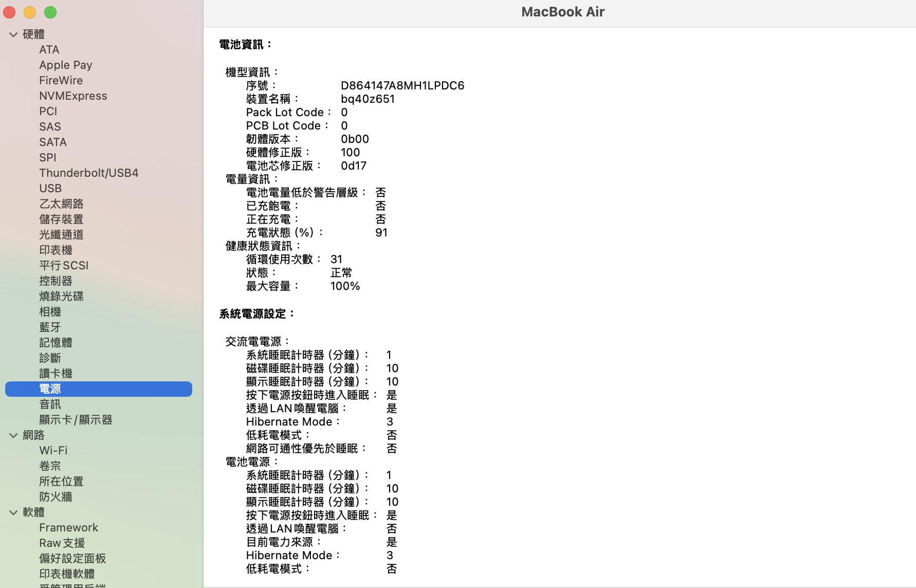Select 印表機 under 硬體
Image resolution: width=916 pixels, height=588 pixels.
click(56, 250)
